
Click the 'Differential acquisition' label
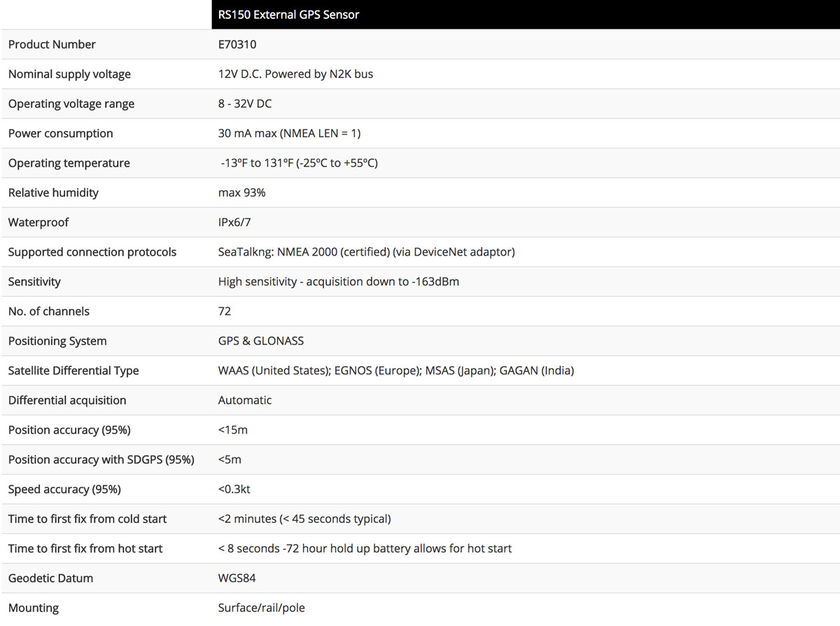67,400
